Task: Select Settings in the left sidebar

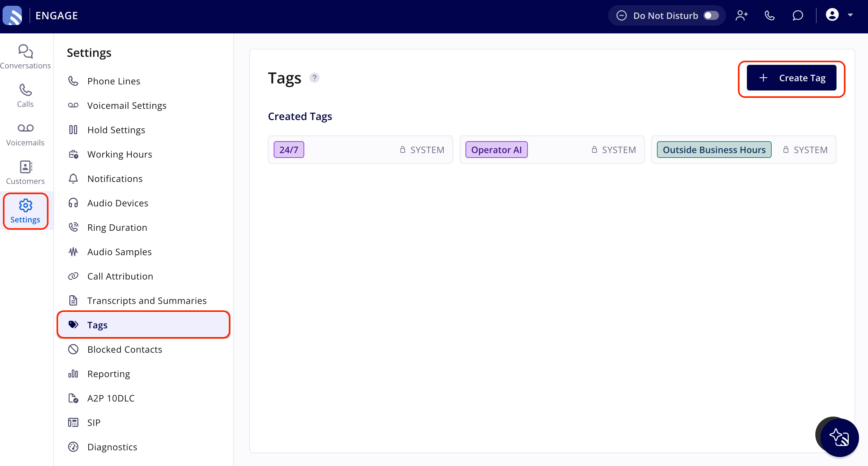Action: tap(25, 211)
